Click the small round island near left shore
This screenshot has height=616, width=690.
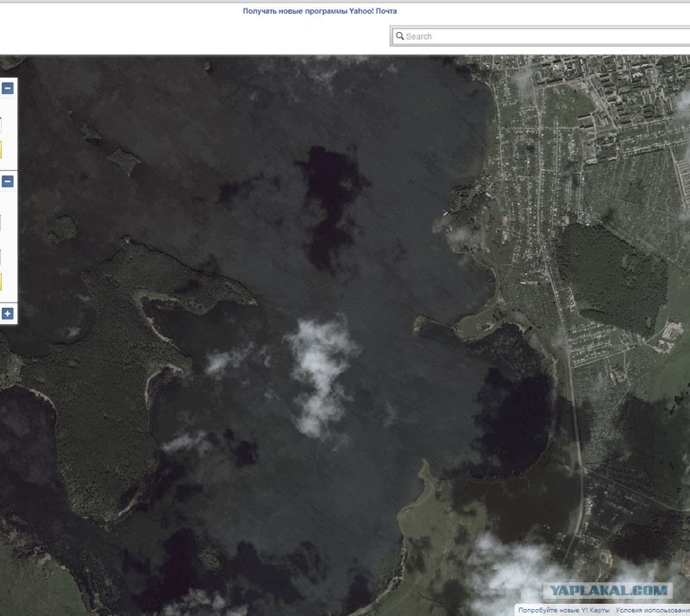click(63, 229)
